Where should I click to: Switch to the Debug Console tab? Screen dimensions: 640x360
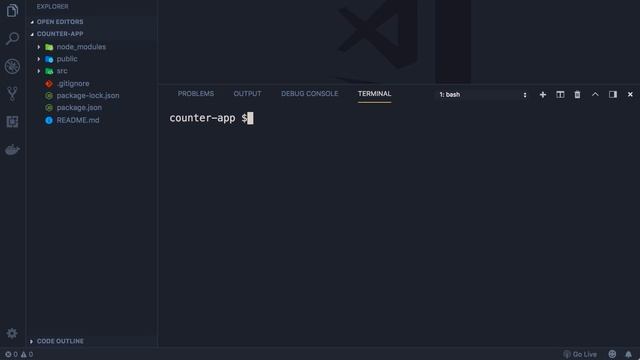(309, 94)
